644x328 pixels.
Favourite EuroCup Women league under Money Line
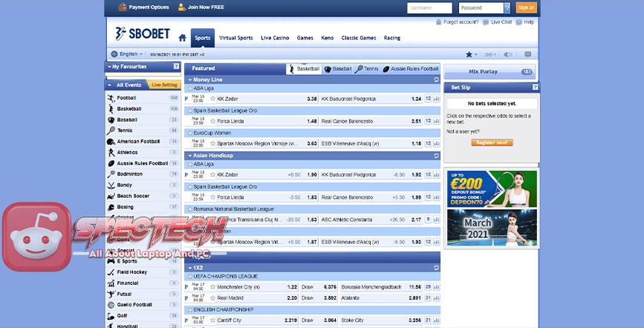click(189, 133)
